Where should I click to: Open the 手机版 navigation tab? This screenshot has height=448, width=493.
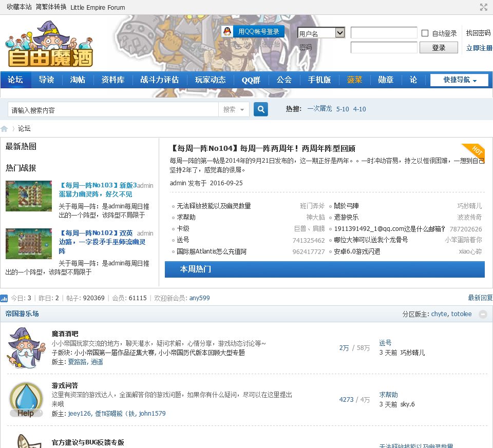(x=319, y=80)
